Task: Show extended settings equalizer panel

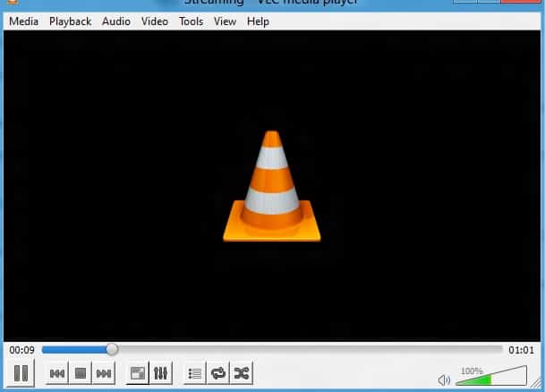Action: (x=161, y=373)
